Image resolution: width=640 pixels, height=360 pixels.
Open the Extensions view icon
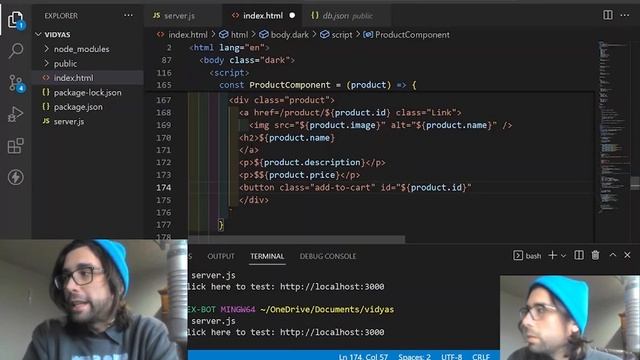tap(16, 146)
